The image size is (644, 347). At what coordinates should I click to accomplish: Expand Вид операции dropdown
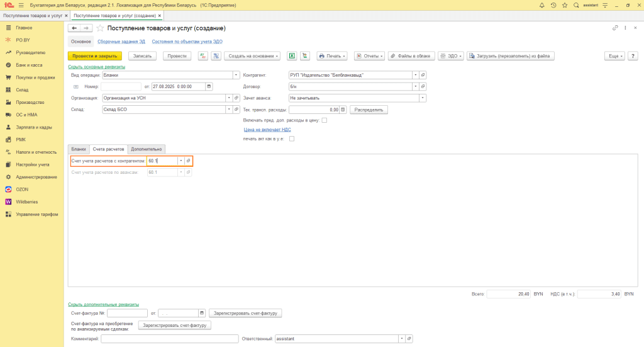click(236, 75)
